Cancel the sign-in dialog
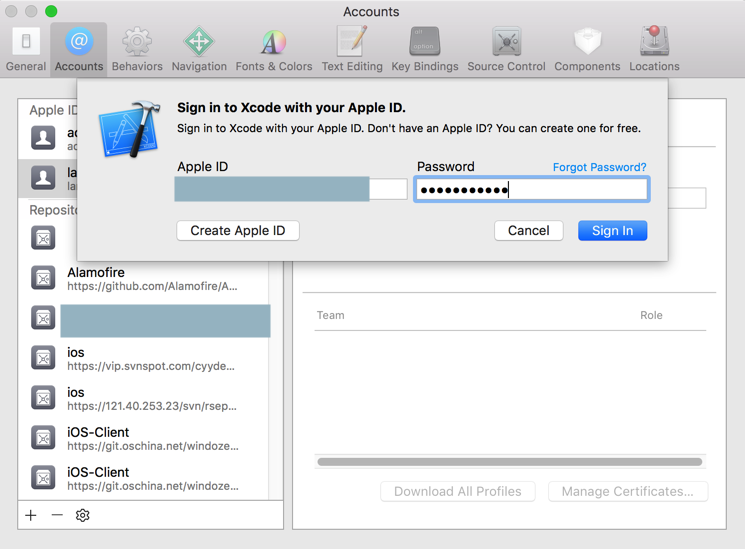This screenshot has width=745, height=549. click(528, 231)
